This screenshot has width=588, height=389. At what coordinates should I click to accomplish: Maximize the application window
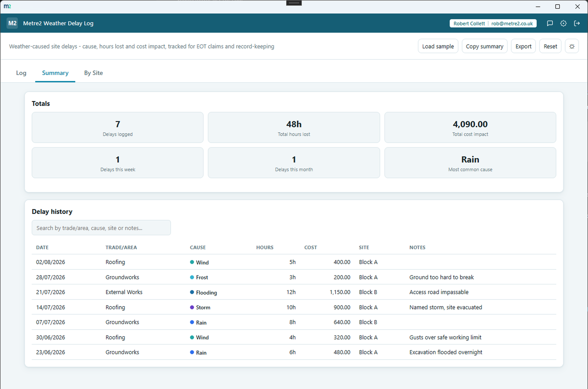[558, 7]
